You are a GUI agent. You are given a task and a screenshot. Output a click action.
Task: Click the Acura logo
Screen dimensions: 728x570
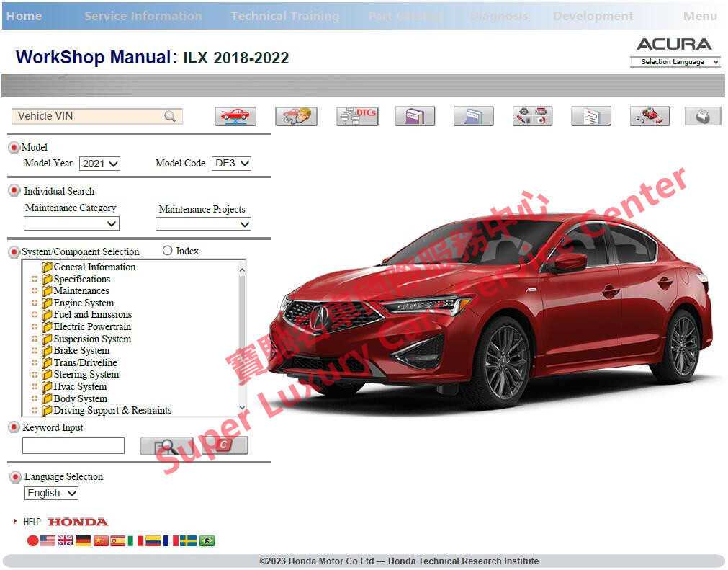click(674, 44)
